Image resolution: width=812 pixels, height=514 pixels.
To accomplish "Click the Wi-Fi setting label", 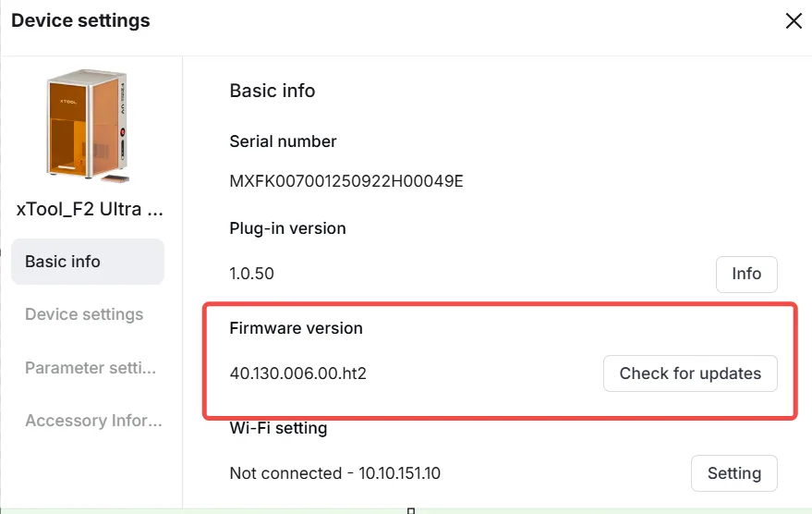I will click(278, 428).
